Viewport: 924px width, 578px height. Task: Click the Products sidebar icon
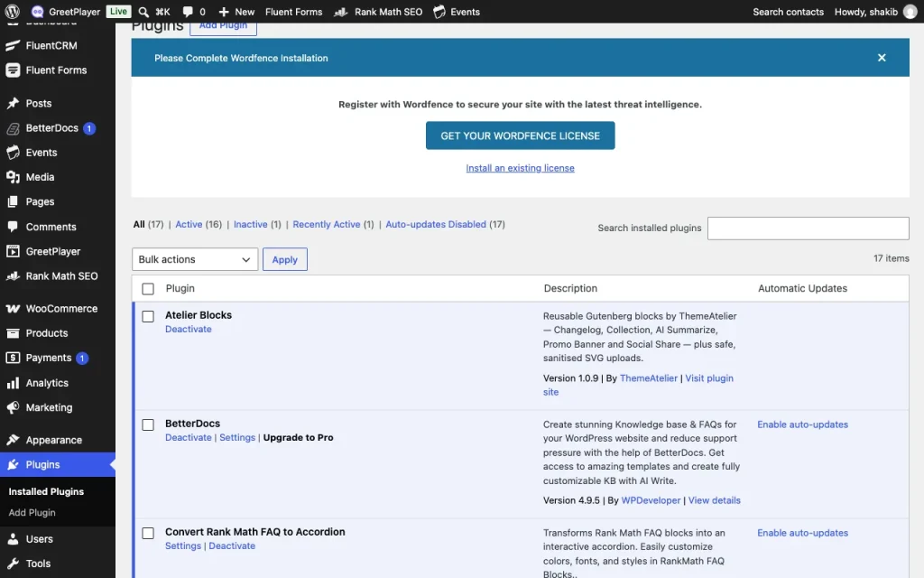point(13,333)
